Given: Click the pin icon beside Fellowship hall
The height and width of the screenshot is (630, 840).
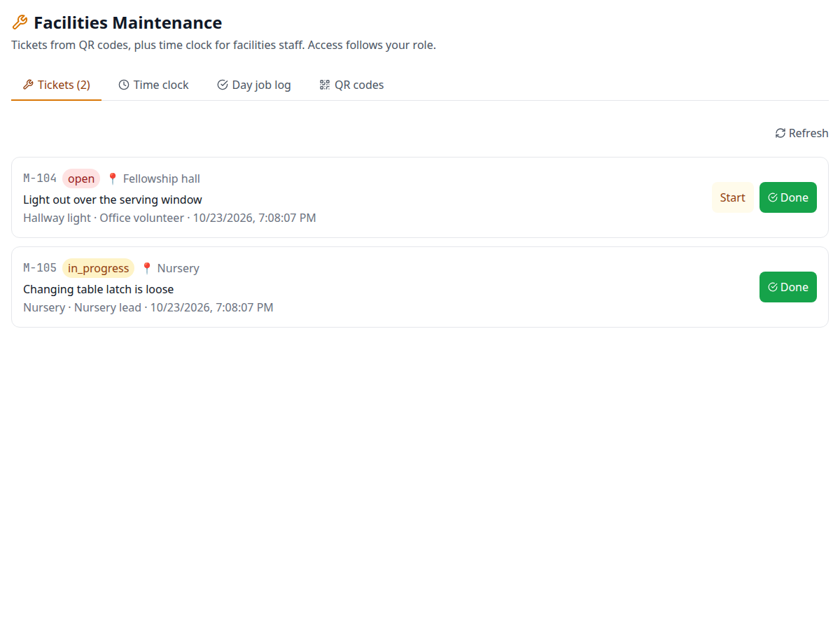Looking at the screenshot, I should pyautogui.click(x=113, y=178).
